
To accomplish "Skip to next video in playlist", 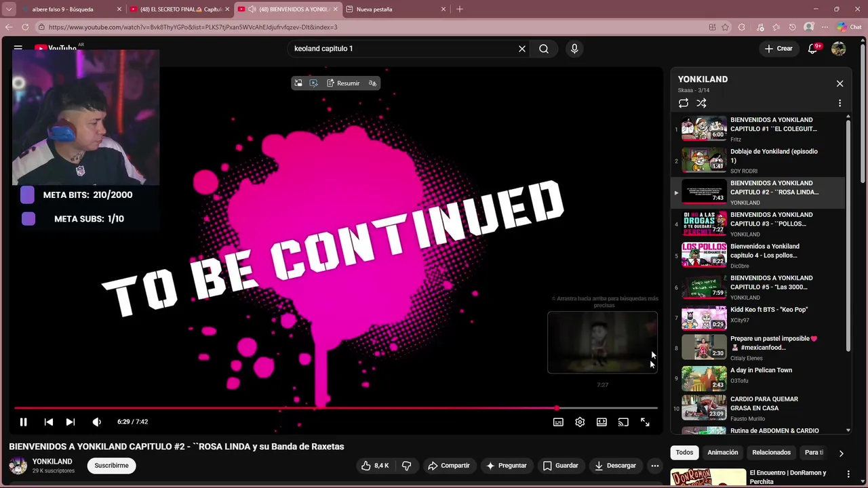I will (x=71, y=422).
